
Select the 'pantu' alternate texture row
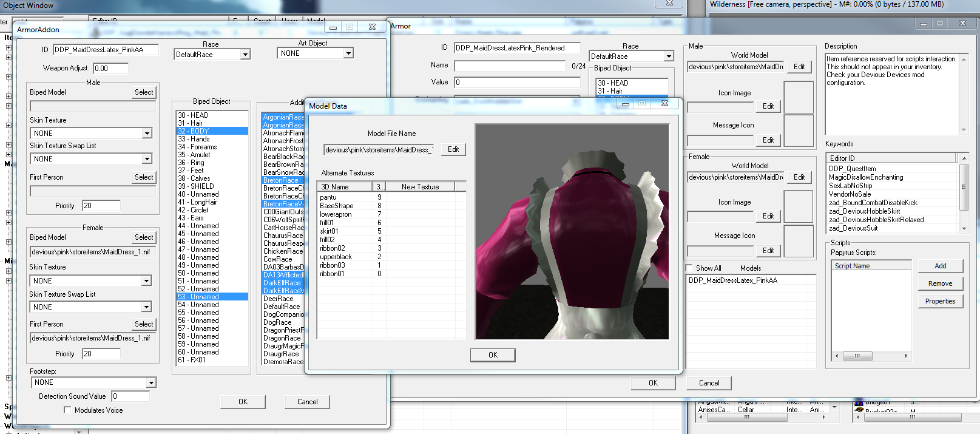(391, 197)
